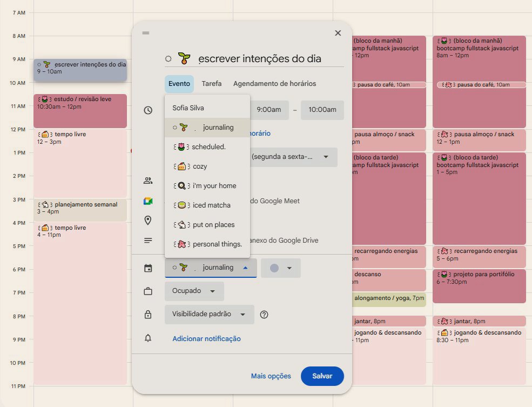Save the event with Salvar
The image size is (532, 407).
[322, 376]
